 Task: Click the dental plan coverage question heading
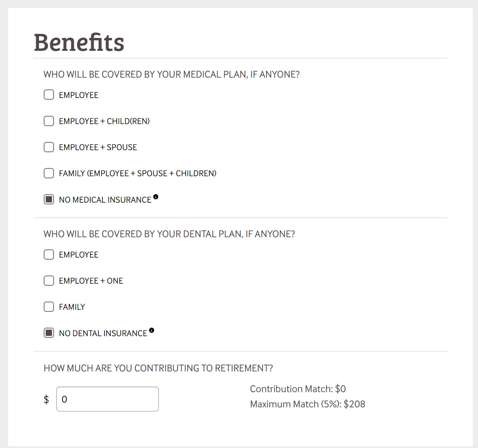[x=169, y=234]
